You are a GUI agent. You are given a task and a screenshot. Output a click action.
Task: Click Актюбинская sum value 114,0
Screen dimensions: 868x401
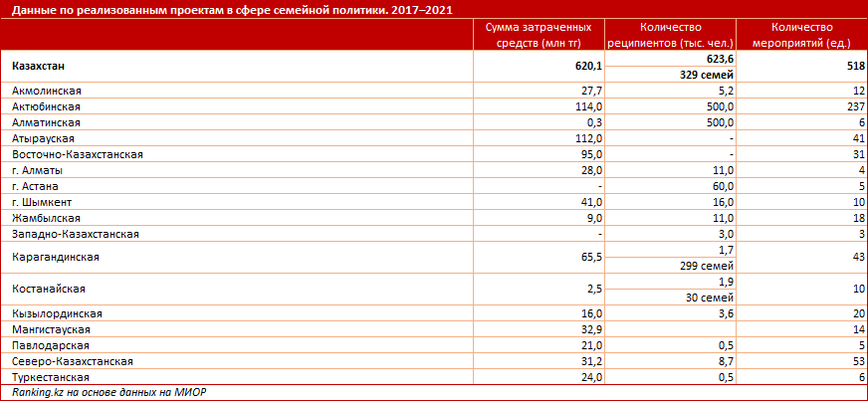[x=588, y=106]
